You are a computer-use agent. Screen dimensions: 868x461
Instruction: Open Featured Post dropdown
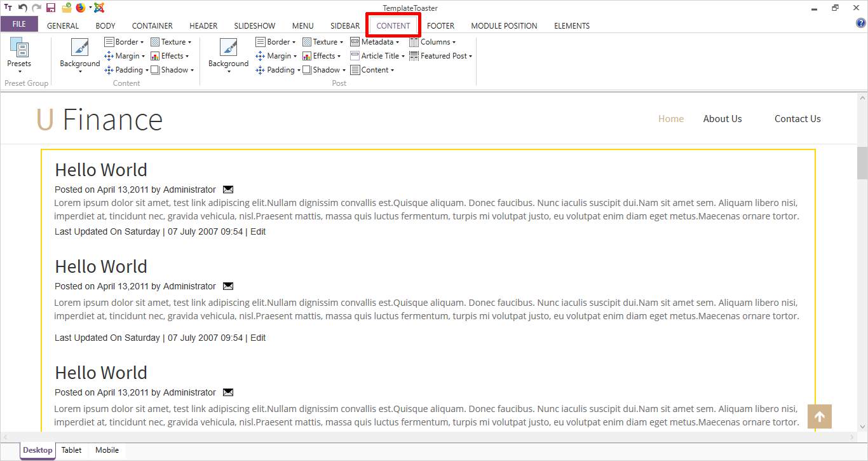(x=441, y=56)
